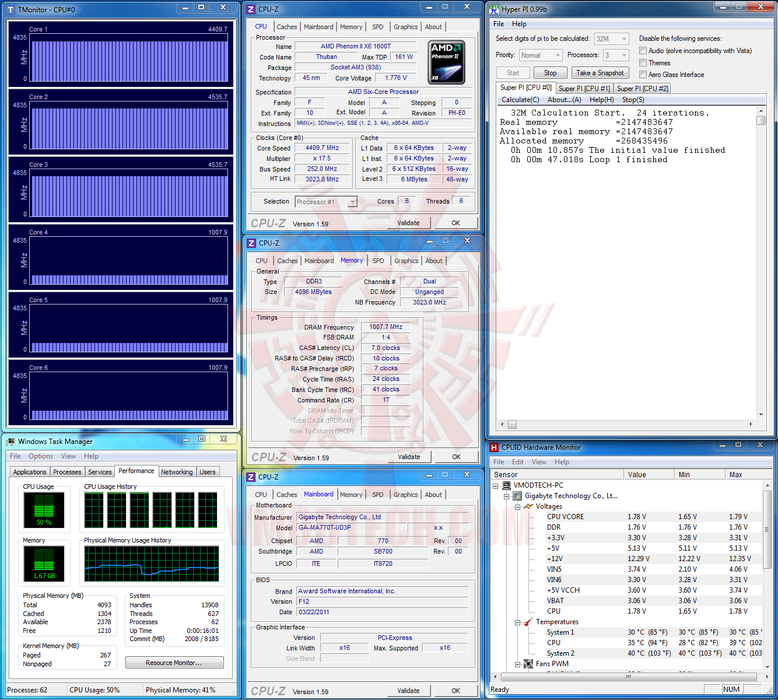The width and height of the screenshot is (778, 700).
Task: Click the Fans PWM fan icon
Action: (528, 664)
